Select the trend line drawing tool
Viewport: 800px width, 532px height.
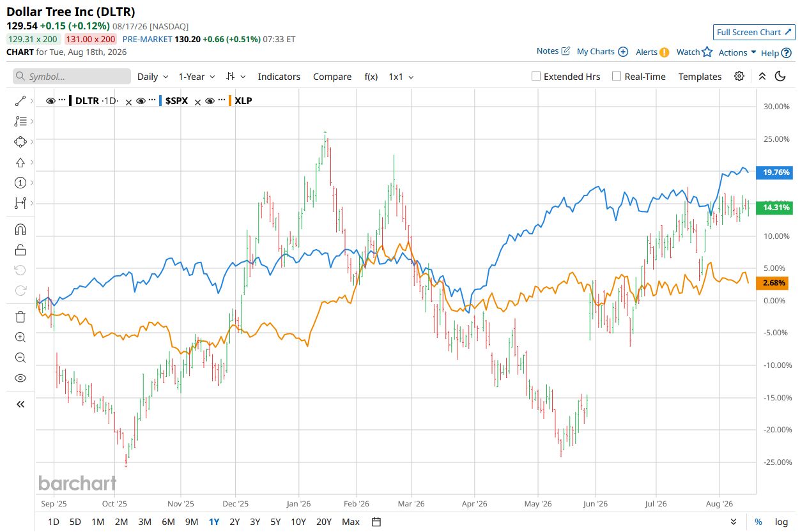click(20, 101)
